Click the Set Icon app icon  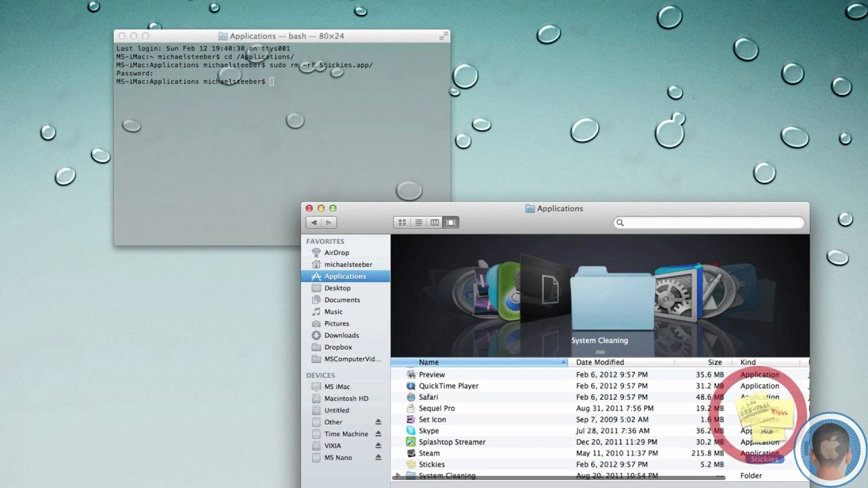[x=411, y=420]
